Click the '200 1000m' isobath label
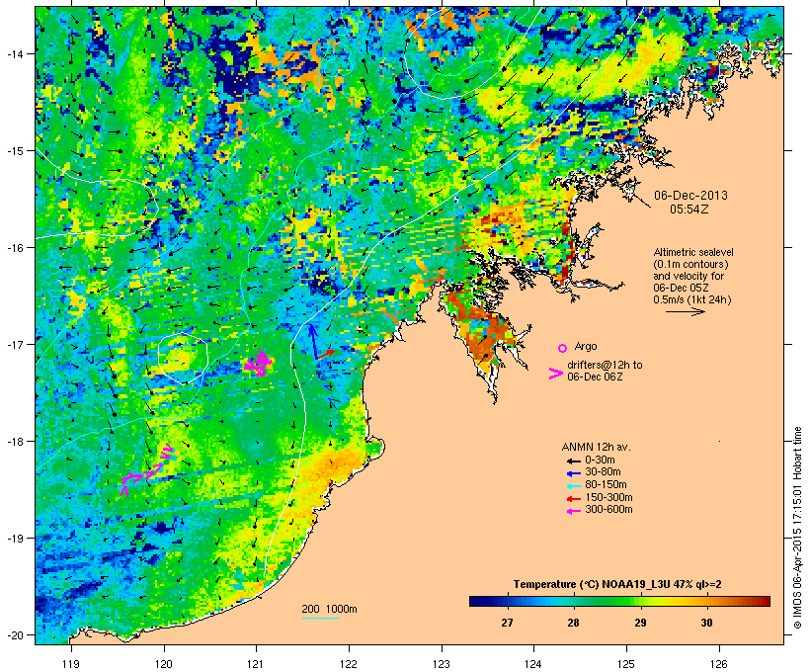 pyautogui.click(x=329, y=609)
